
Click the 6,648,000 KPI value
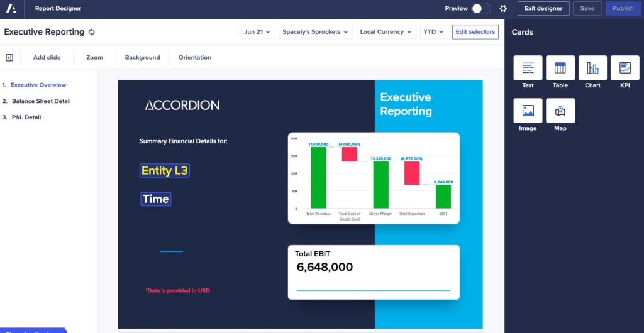coord(325,268)
